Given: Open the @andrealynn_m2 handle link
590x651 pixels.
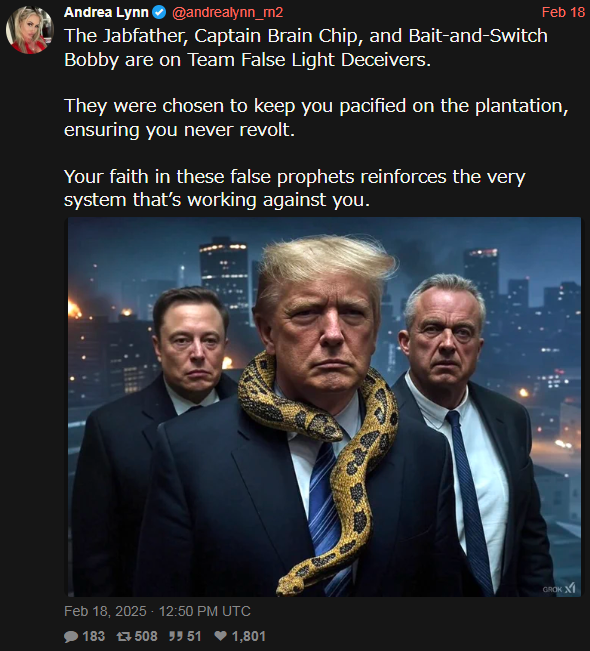Looking at the screenshot, I should click(228, 12).
